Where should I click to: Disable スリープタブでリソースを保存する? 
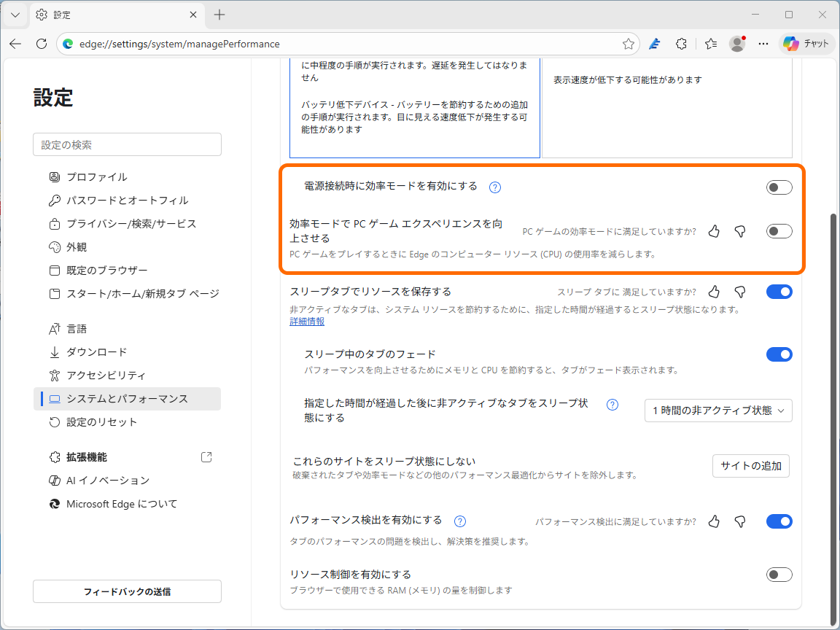point(779,292)
